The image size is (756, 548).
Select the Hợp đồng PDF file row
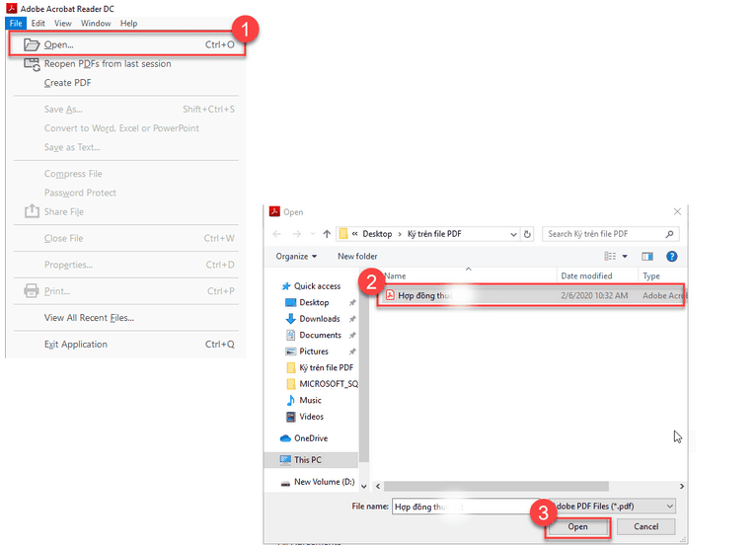531,295
